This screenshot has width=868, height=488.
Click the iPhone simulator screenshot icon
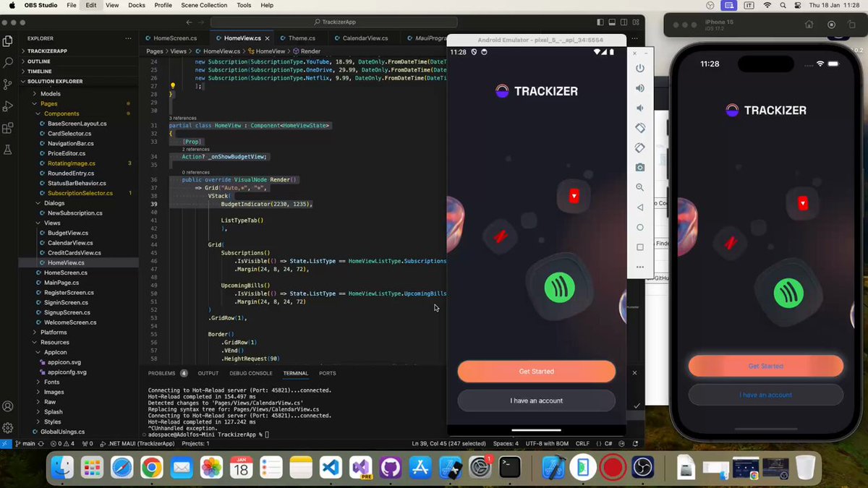tap(831, 25)
